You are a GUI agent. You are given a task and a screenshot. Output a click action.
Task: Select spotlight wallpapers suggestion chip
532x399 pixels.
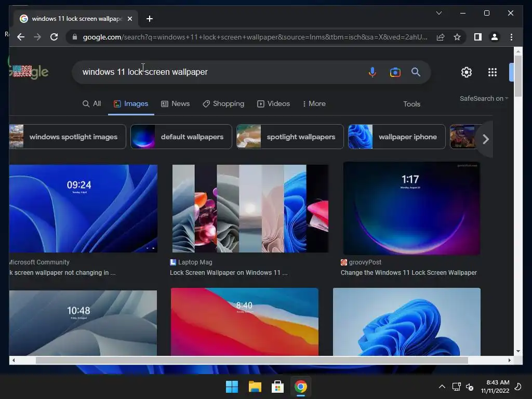(290, 137)
